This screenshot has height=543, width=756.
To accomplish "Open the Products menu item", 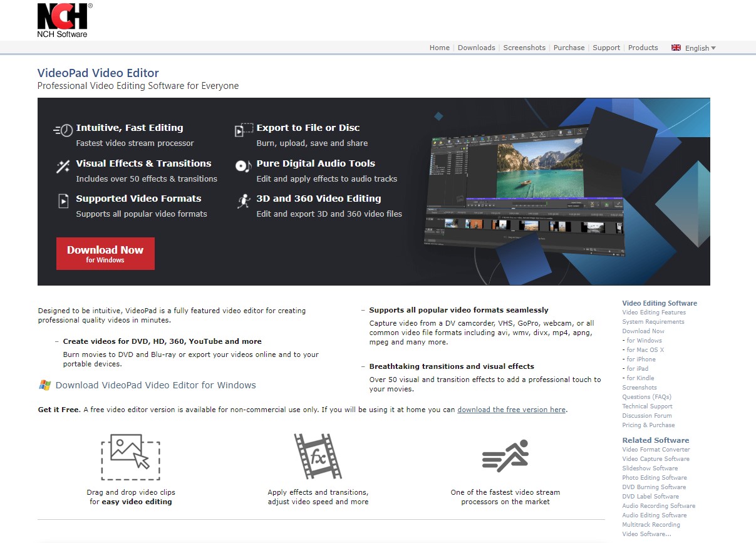I will pyautogui.click(x=643, y=48).
